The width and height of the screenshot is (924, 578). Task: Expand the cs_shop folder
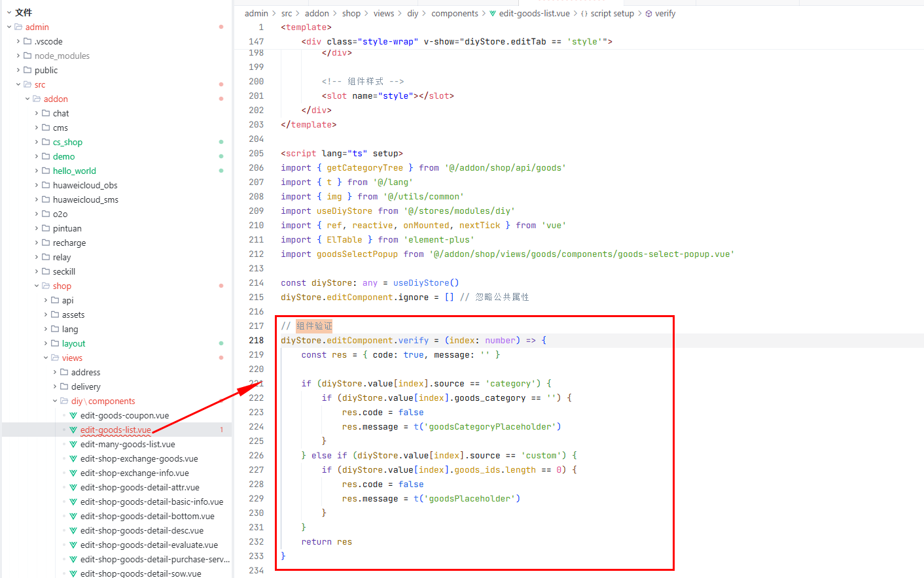click(x=37, y=143)
